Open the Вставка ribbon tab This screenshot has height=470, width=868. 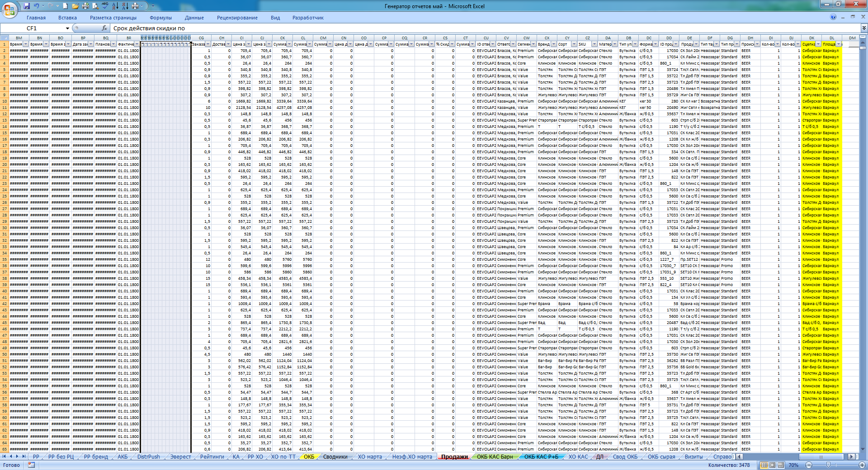pyautogui.click(x=67, y=18)
